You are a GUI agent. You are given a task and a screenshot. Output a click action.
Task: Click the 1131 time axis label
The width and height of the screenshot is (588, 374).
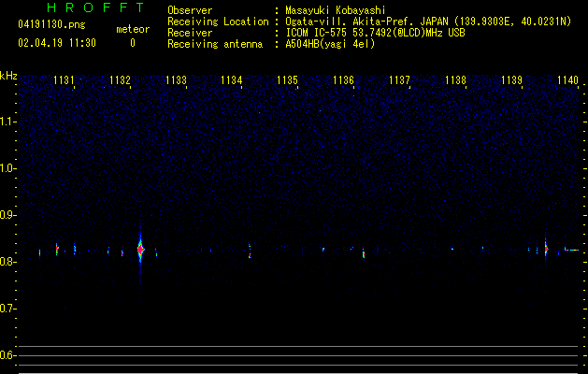pos(64,80)
